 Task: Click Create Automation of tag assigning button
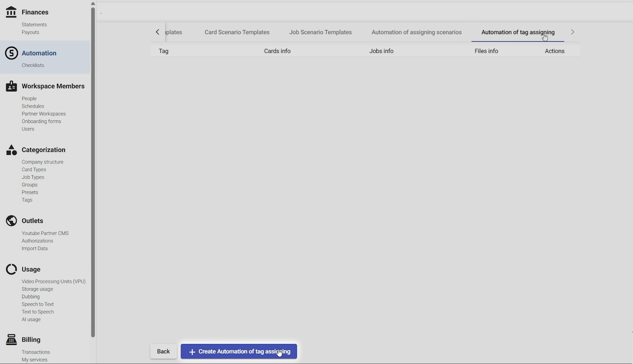click(x=239, y=351)
